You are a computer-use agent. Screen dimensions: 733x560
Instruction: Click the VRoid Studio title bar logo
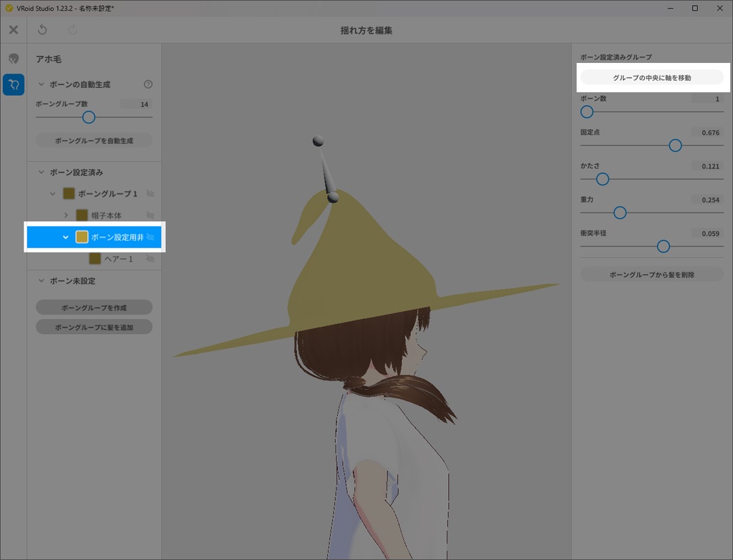click(x=9, y=8)
